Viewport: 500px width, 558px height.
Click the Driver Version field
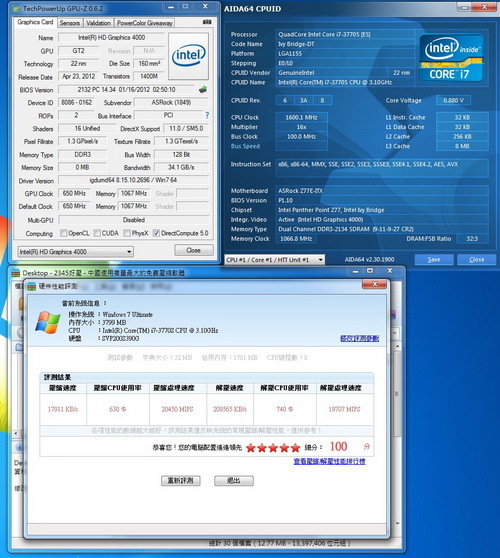pyautogui.click(x=133, y=180)
